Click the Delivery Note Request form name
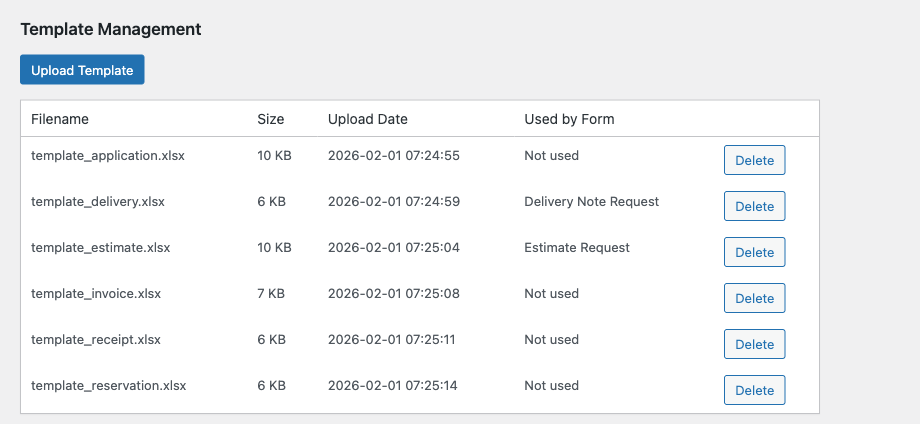 [x=592, y=202]
